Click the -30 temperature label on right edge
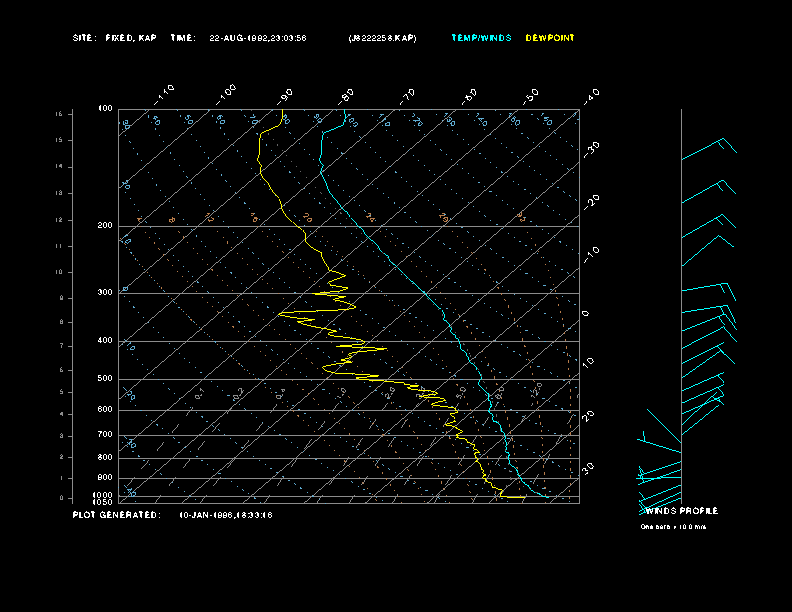Viewport: 792px width, 612px height. [x=591, y=149]
